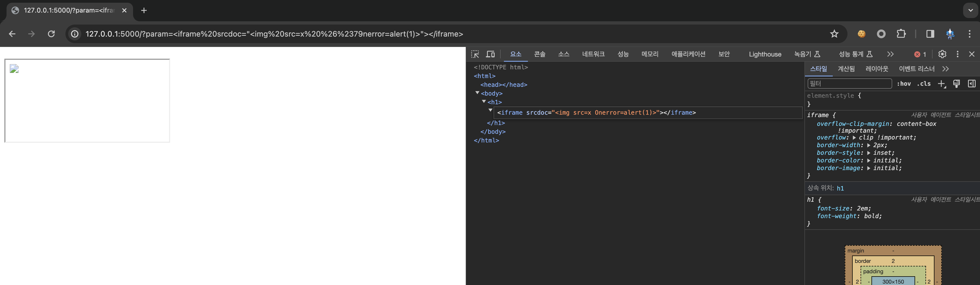
Task: Open the cookie extension icon
Action: [862, 34]
